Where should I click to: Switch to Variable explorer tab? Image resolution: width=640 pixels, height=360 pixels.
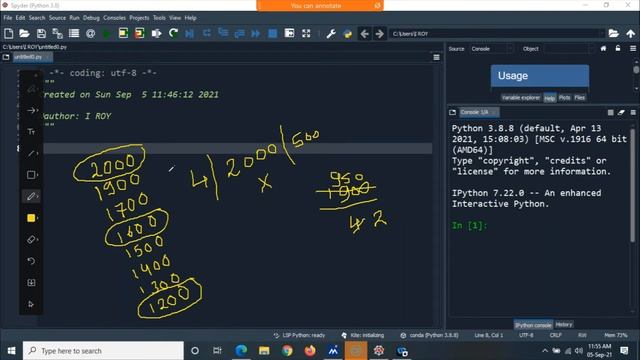tap(521, 98)
